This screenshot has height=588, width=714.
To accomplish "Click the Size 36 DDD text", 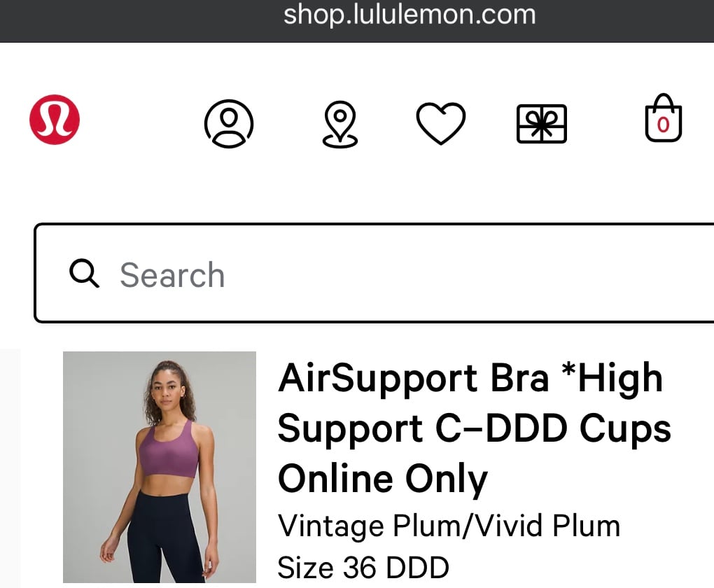I will tap(363, 568).
